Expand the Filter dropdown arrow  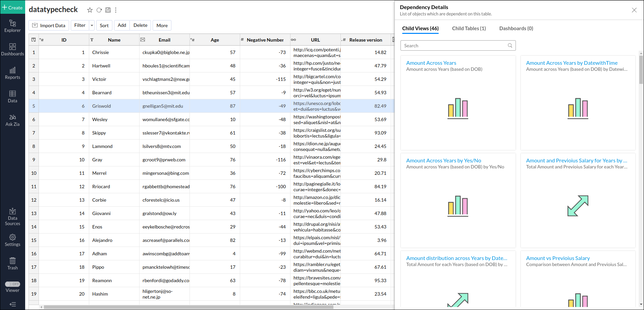pos(92,25)
